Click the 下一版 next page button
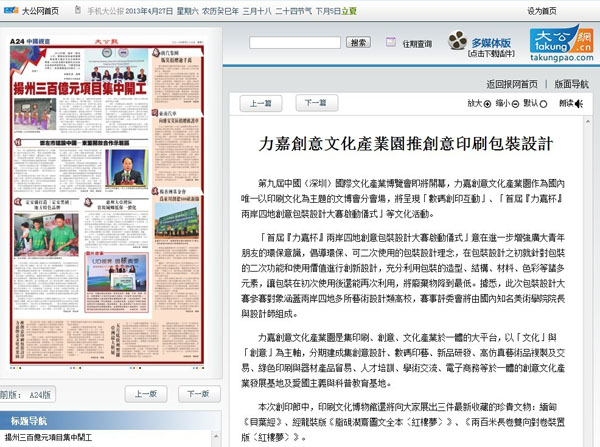 [199, 394]
